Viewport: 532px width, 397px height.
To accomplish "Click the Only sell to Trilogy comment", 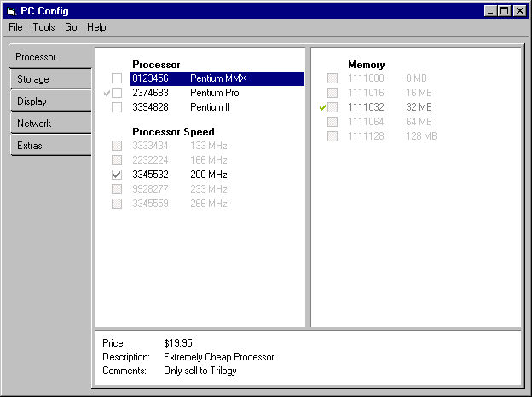I will point(200,371).
